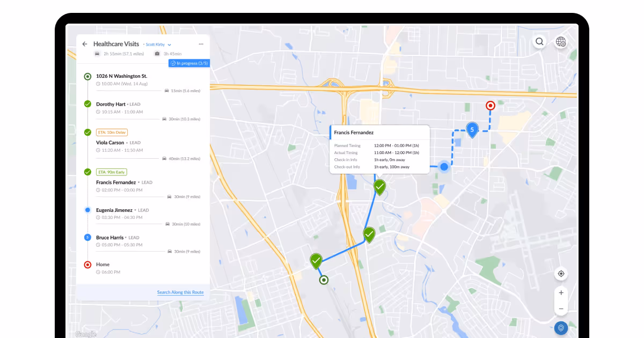Click the green check icon beside Dorothy Hart
The image size is (644, 338).
coord(87,104)
